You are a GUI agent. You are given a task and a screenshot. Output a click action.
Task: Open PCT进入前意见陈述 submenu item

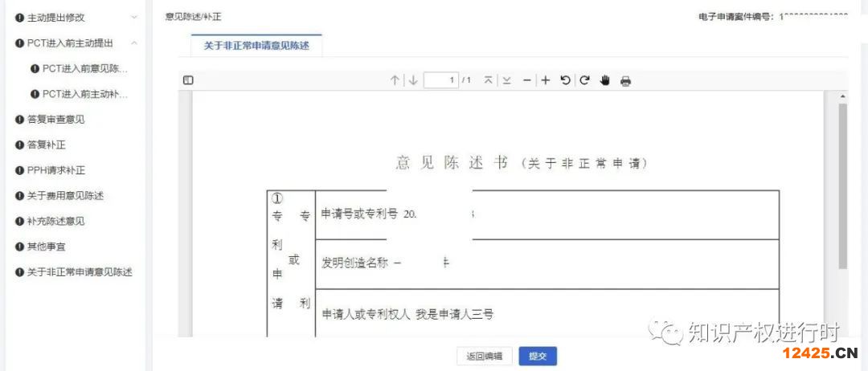84,68
